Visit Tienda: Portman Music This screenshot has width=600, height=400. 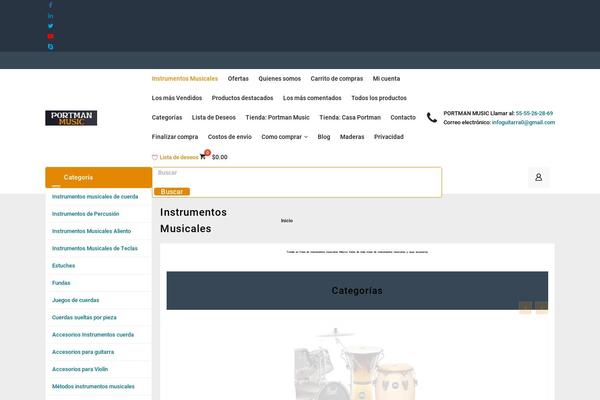click(277, 118)
